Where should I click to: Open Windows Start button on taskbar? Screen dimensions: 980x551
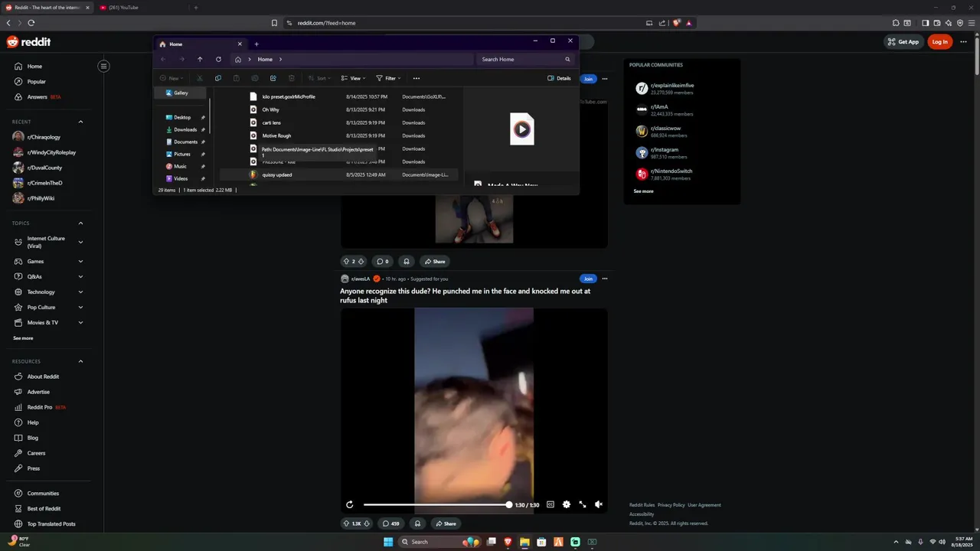point(388,542)
